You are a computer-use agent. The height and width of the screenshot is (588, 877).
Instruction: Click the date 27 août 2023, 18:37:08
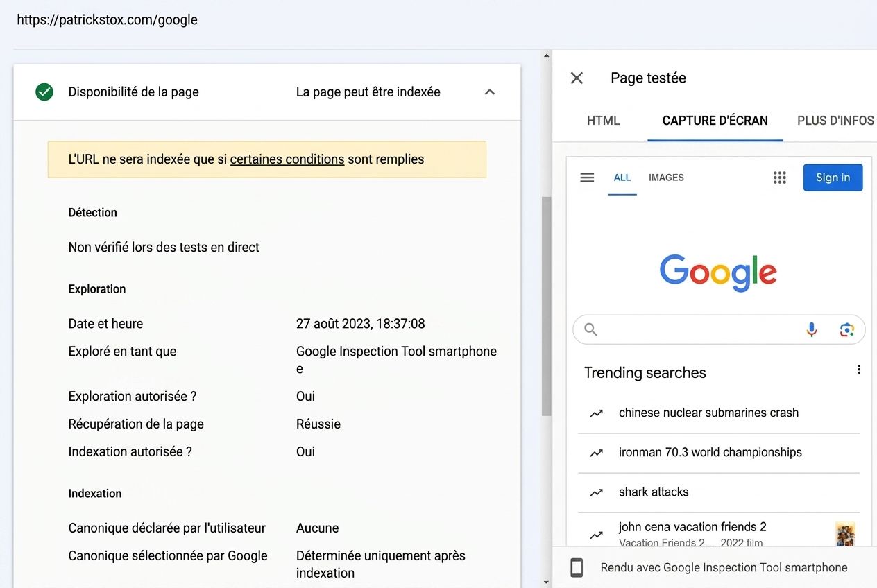click(x=360, y=323)
